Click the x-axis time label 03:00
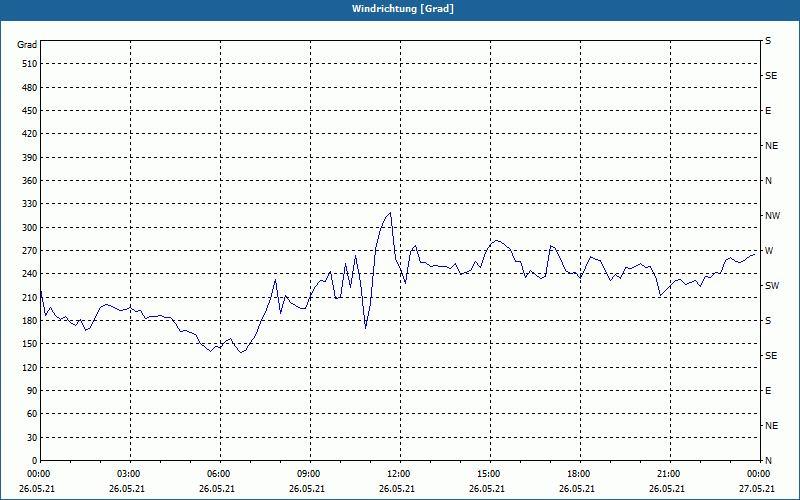The image size is (800, 500). tap(129, 474)
